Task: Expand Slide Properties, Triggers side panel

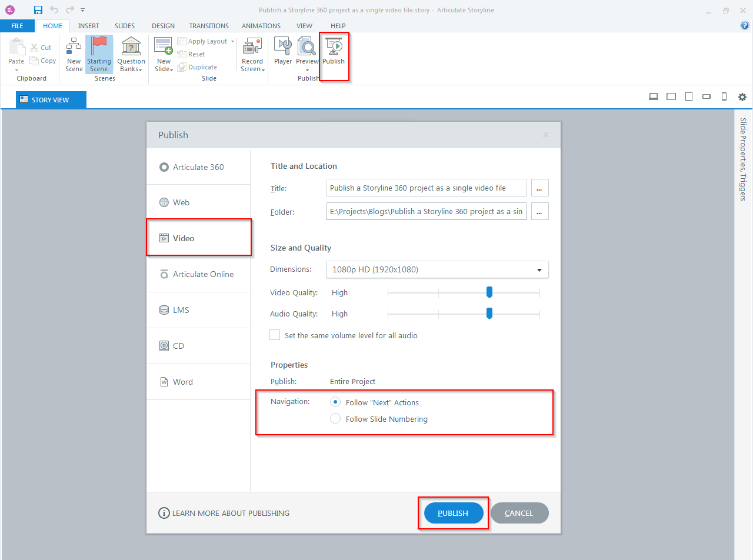Action: [x=743, y=159]
